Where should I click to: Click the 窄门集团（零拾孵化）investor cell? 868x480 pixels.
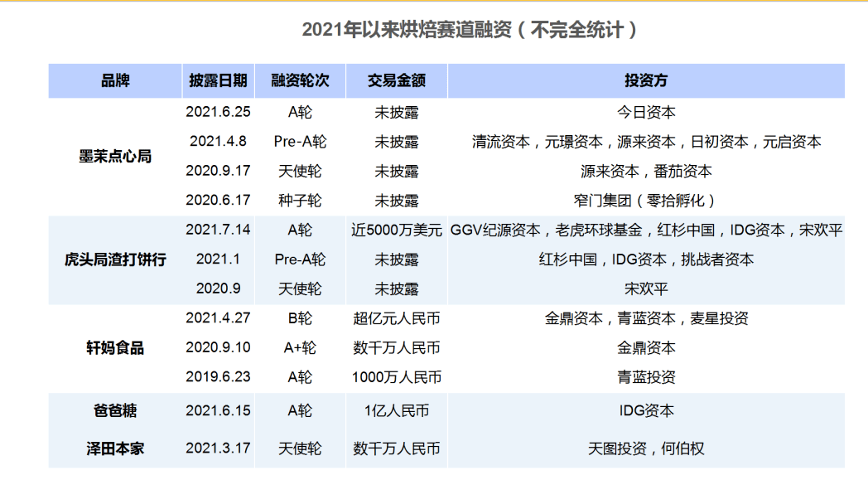coord(646,201)
